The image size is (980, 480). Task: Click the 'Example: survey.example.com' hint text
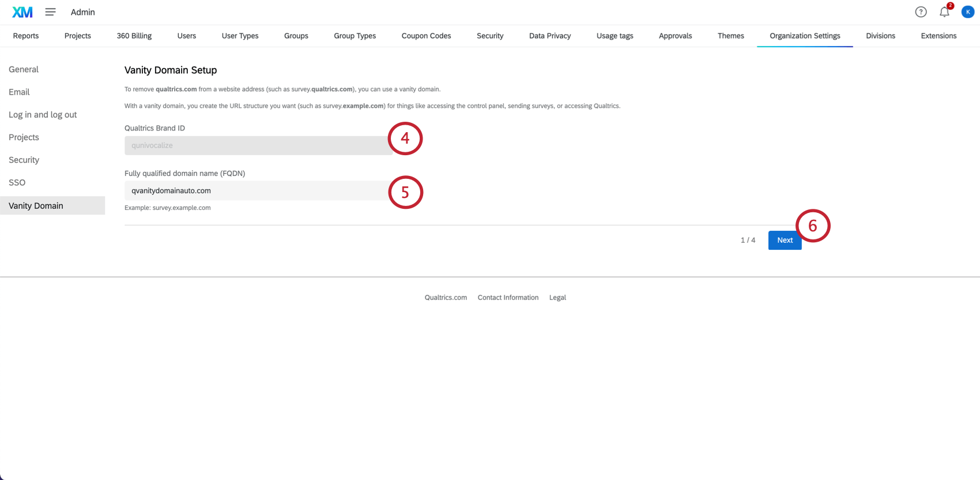[x=168, y=208]
